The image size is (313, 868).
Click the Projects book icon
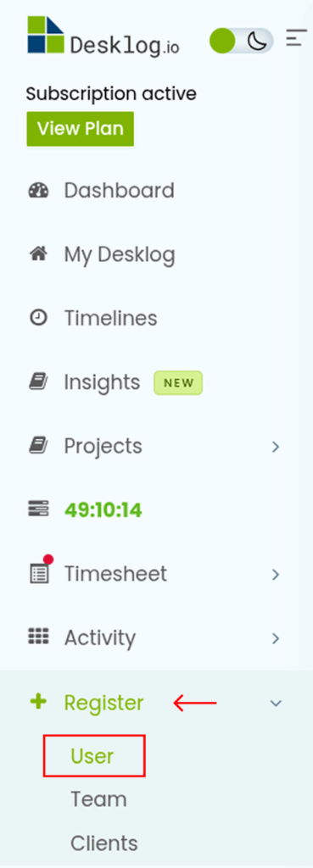pos(38,446)
